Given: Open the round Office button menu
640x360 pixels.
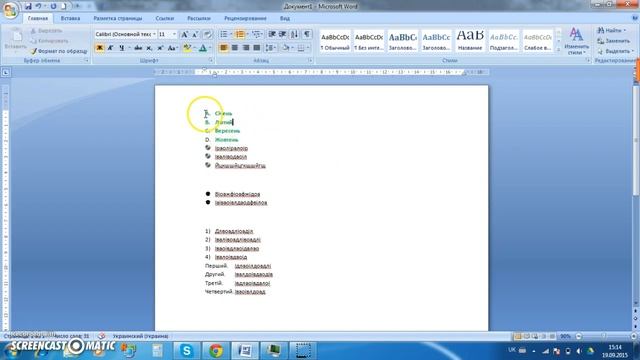Looking at the screenshot, I should pos(10,10).
